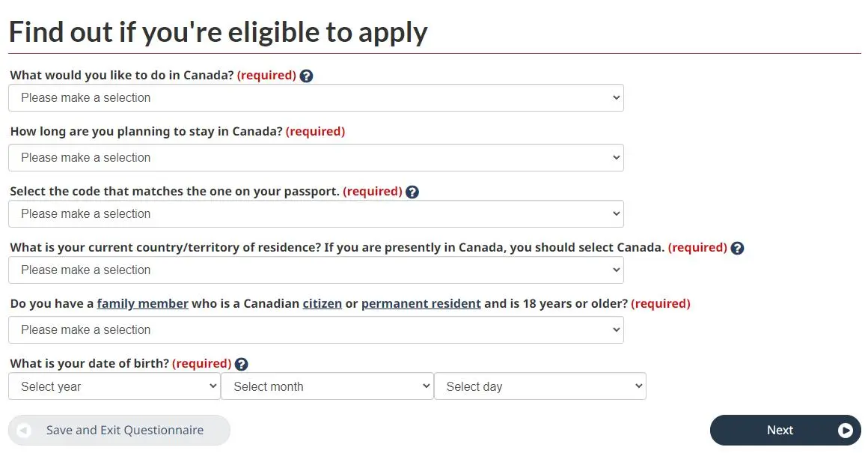Click the chevron arrow of the stay-duration dropdown
868x453 pixels.
coord(616,158)
